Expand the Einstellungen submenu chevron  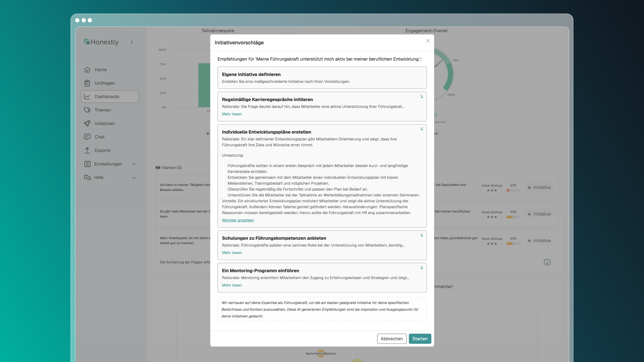click(x=134, y=164)
